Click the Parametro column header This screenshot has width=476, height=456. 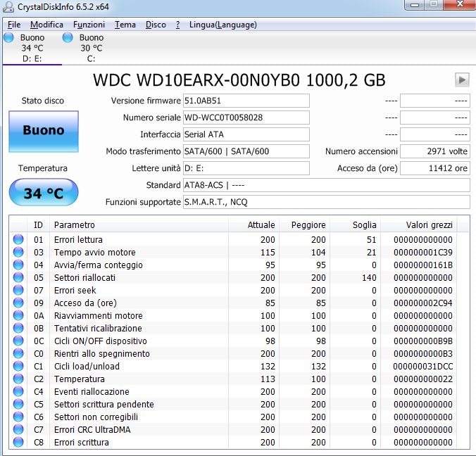[x=138, y=225]
